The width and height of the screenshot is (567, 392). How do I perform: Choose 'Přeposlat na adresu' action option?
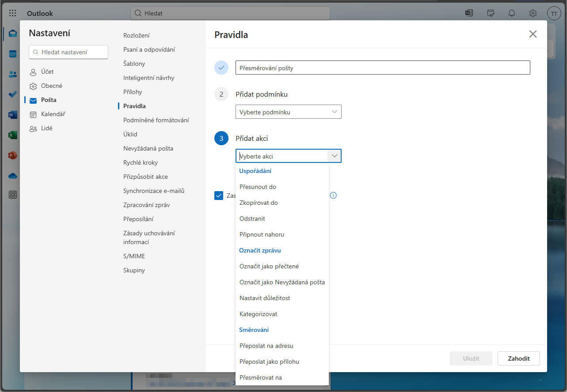[266, 346]
